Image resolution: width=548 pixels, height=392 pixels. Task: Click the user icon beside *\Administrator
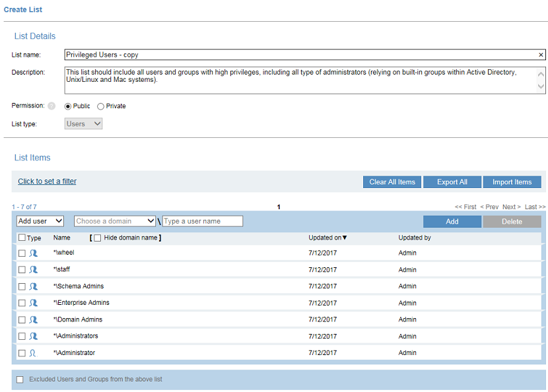click(x=33, y=353)
